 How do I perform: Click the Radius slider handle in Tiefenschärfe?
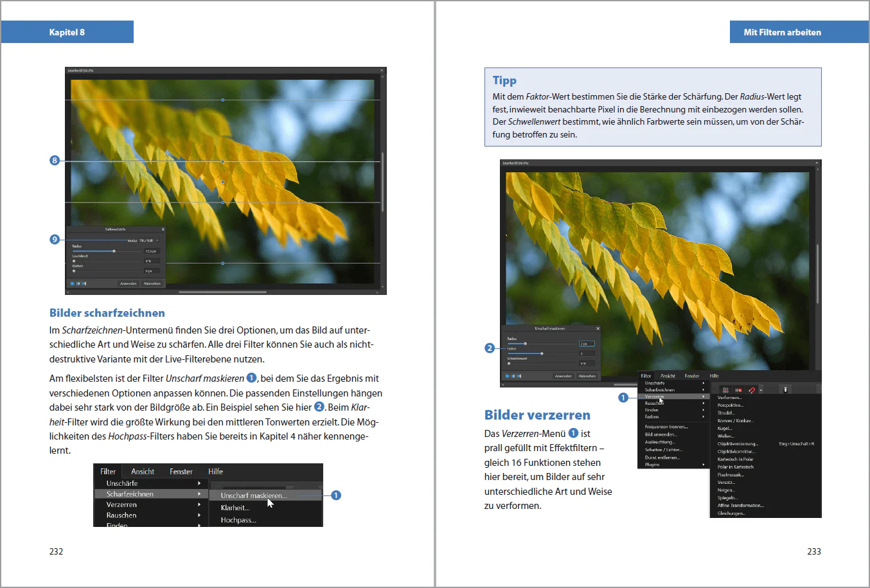click(114, 251)
